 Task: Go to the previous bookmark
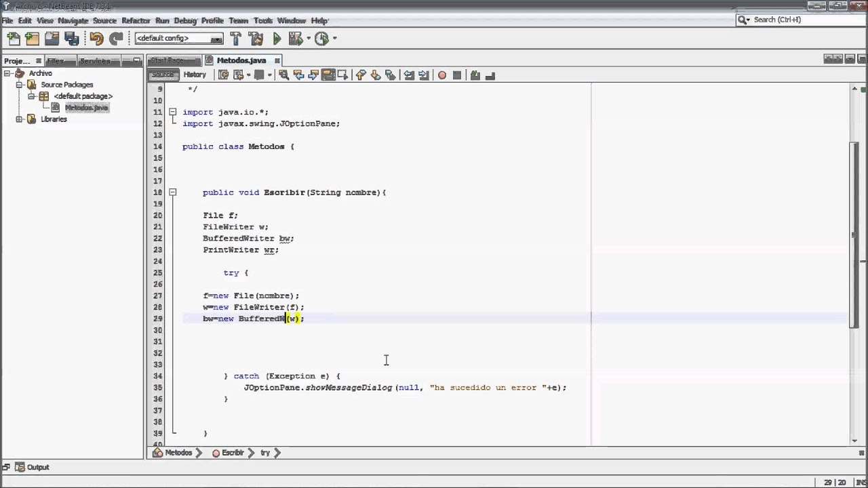coord(361,75)
